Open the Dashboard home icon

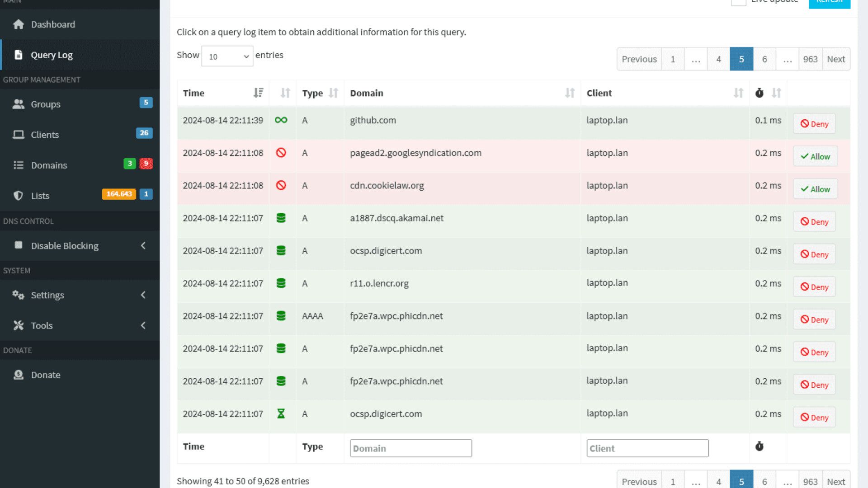pyautogui.click(x=19, y=24)
